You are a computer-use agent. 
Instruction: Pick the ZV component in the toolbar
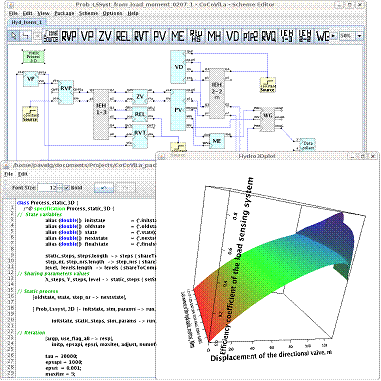tap(105, 36)
